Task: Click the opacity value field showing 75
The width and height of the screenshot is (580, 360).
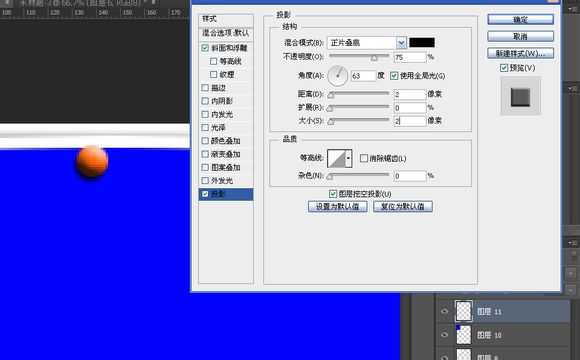Action: [410, 57]
